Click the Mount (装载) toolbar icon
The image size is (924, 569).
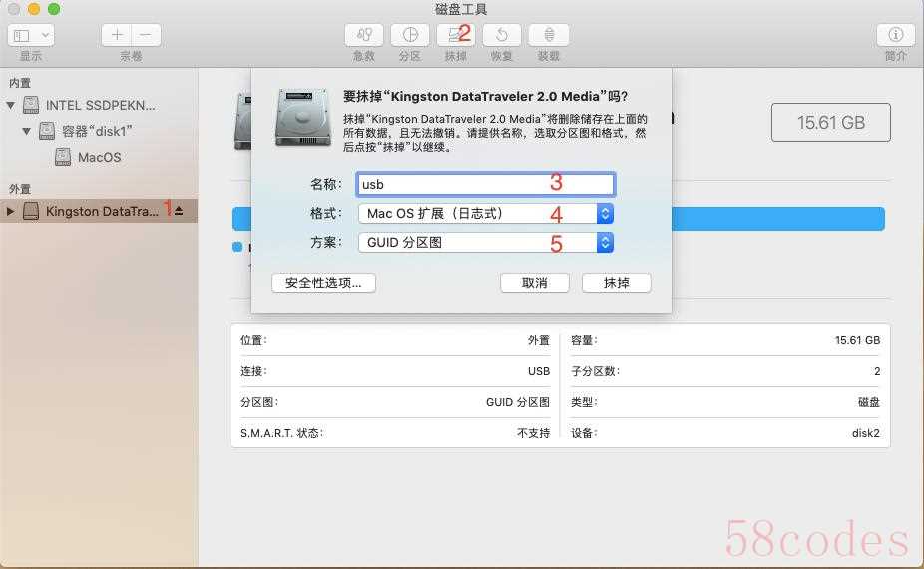(548, 35)
